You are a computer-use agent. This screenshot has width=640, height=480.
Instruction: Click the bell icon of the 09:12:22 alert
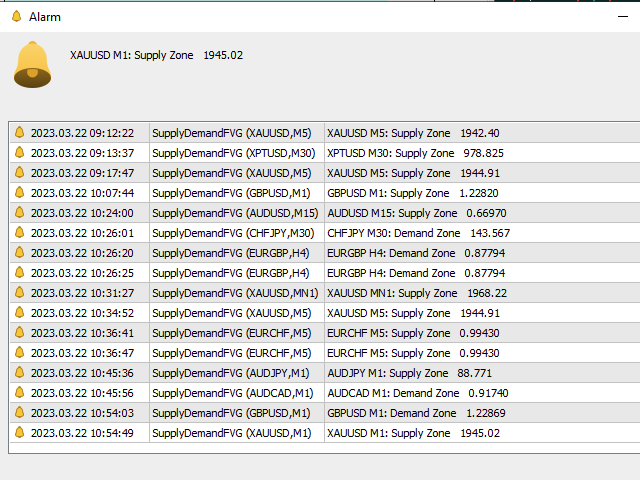(19, 133)
